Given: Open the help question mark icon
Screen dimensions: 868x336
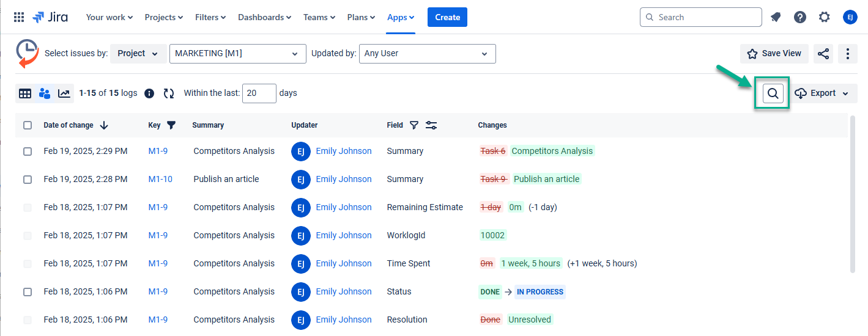Looking at the screenshot, I should (800, 17).
